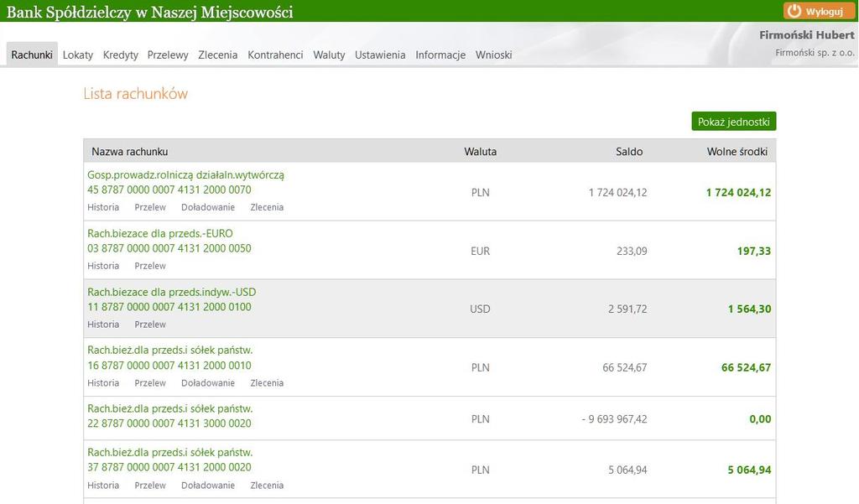This screenshot has height=504, width=859.
Task: Click Doładowanie for account ending 0070
Action: (208, 207)
